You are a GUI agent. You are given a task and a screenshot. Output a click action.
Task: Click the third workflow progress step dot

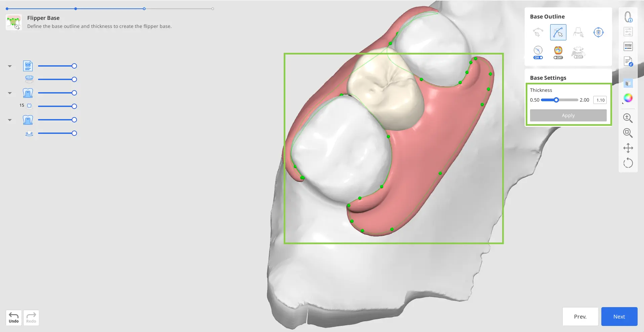144,9
